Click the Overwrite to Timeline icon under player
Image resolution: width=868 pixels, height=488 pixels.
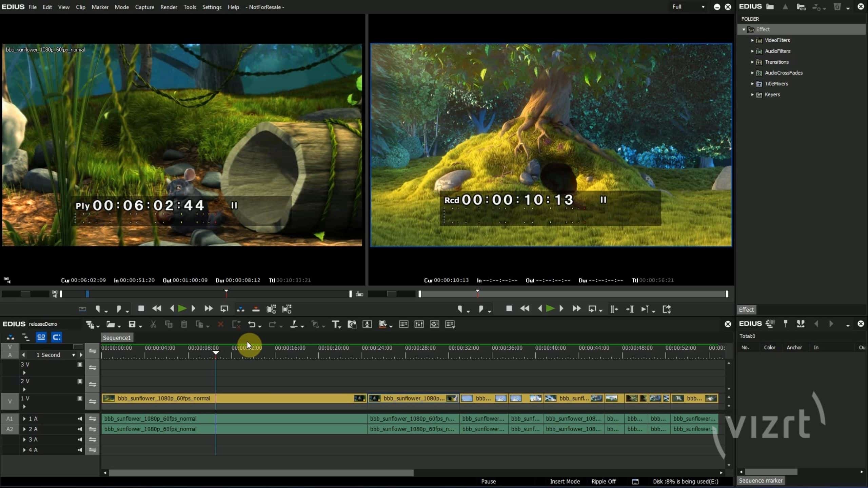(x=256, y=309)
